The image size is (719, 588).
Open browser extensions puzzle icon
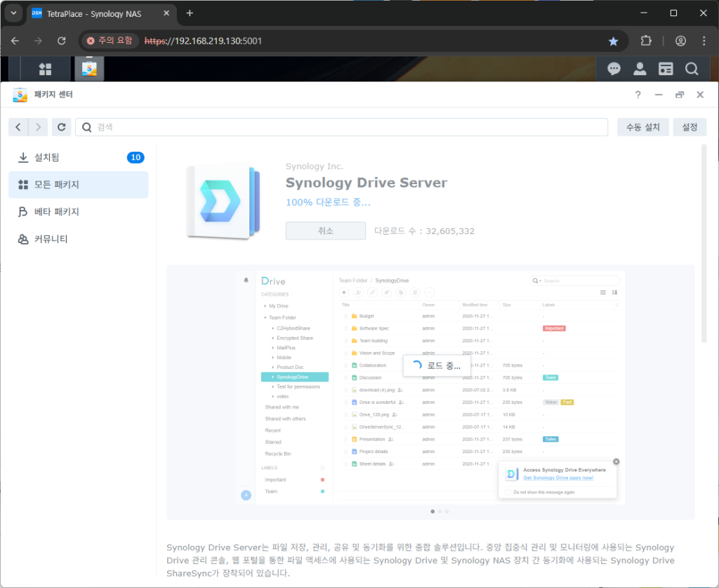[646, 41]
